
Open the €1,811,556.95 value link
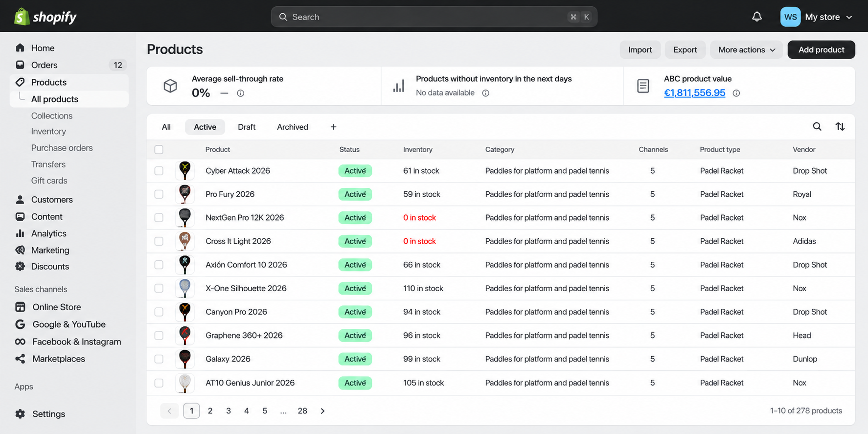click(x=694, y=93)
